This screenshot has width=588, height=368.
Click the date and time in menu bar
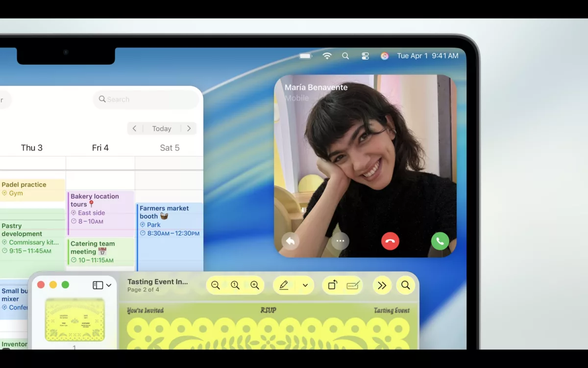point(428,56)
